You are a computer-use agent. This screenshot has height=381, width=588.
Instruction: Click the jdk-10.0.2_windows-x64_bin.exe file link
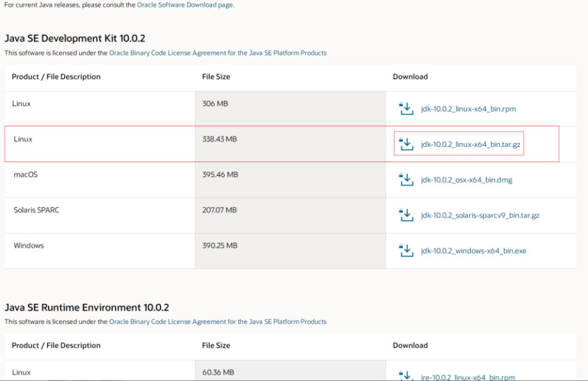(x=473, y=251)
